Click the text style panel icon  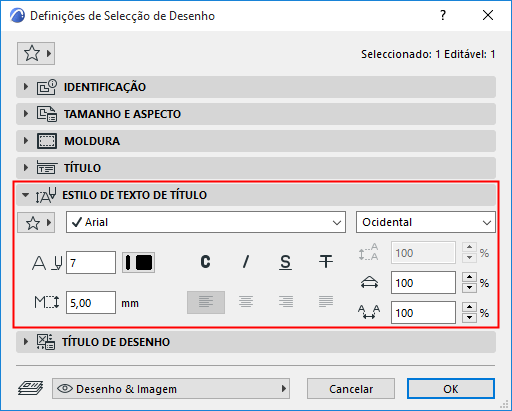click(x=46, y=195)
